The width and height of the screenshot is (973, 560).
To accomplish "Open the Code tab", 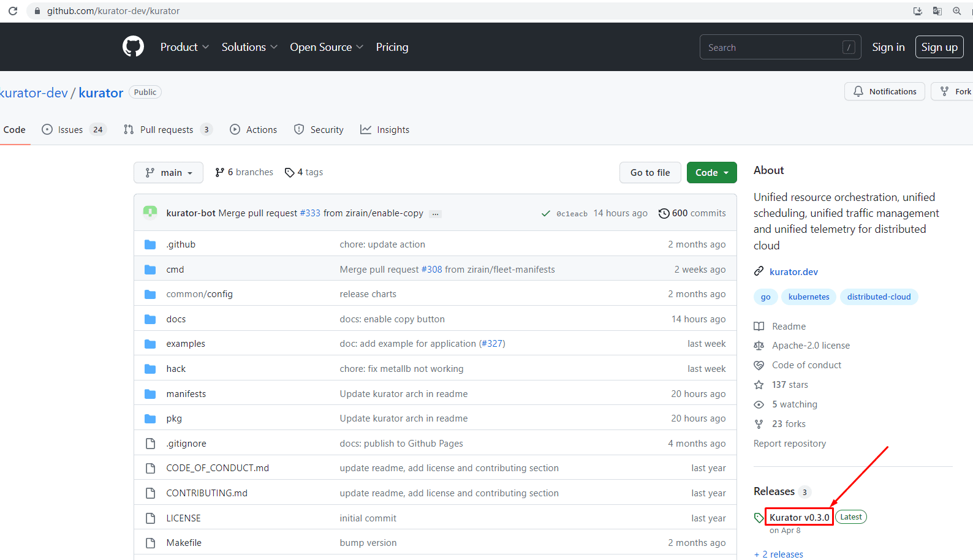I will [x=15, y=130].
